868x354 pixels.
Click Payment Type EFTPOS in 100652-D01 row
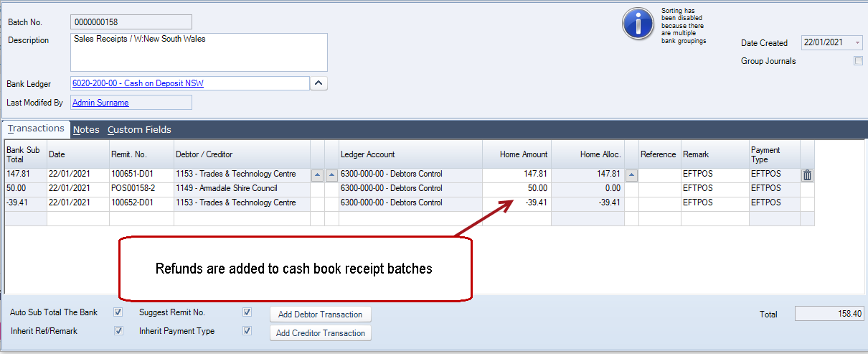click(x=774, y=203)
